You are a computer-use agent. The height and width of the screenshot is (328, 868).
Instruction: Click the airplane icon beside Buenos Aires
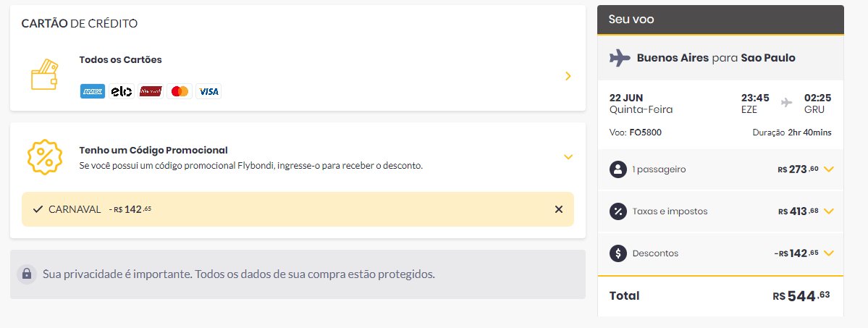point(620,58)
